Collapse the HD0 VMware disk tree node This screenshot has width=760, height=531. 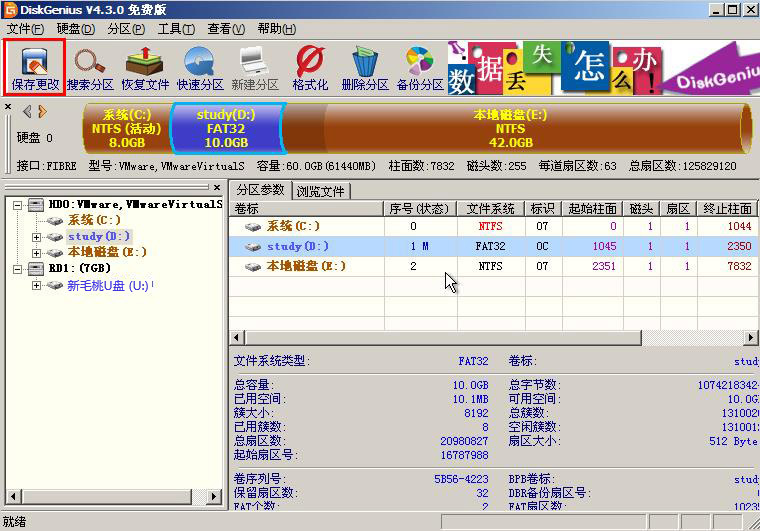pyautogui.click(x=17, y=205)
